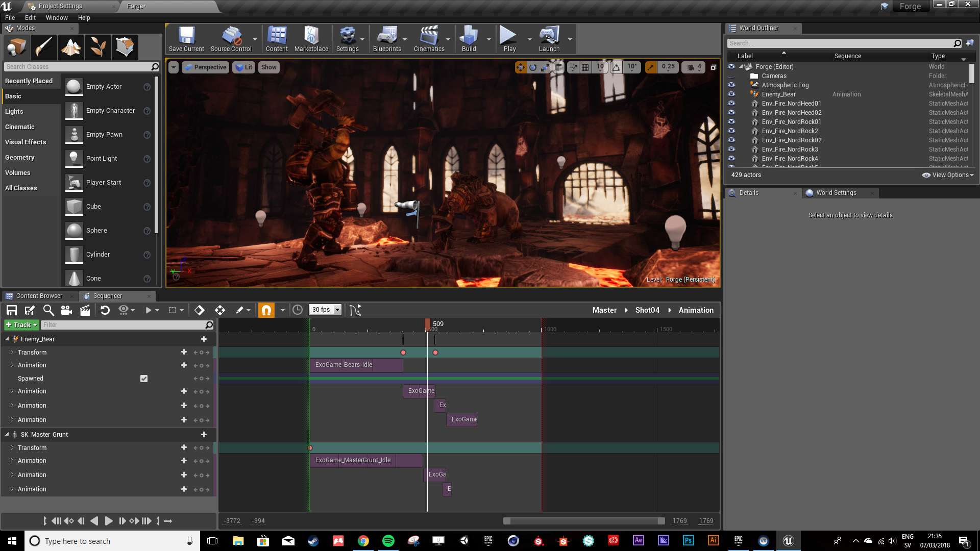Click the Play in editor icon
The height and width of the screenshot is (551, 980).
tap(509, 39)
